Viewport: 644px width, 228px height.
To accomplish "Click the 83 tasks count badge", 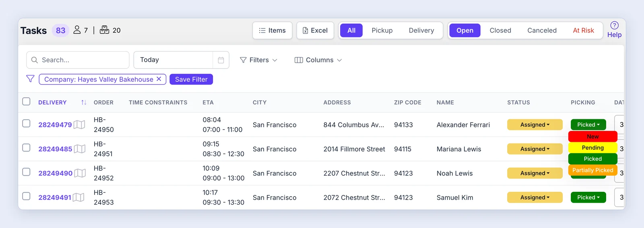I will point(60,31).
